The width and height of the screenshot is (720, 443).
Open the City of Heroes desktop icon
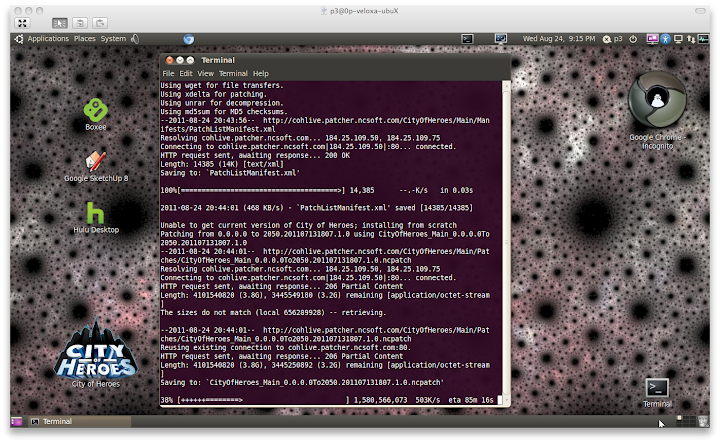[x=96, y=353]
